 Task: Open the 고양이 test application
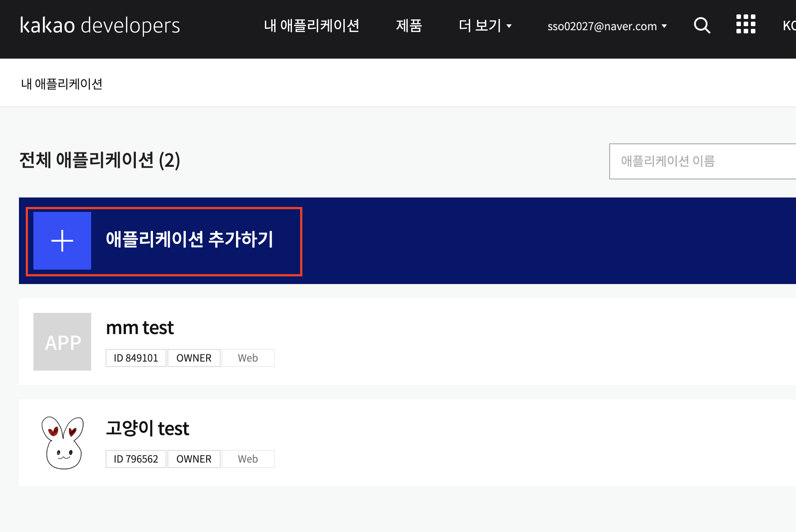coord(148,428)
